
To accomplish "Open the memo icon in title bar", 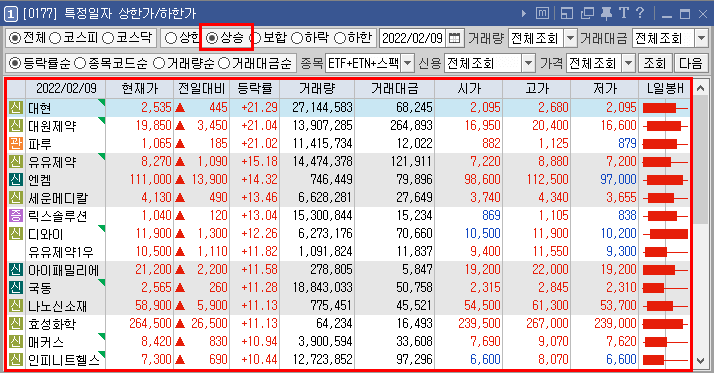I will point(542,13).
